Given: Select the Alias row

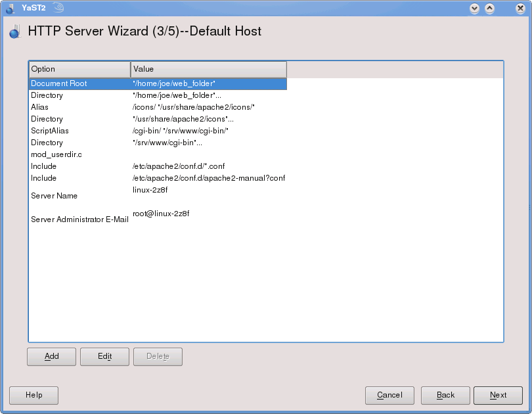Looking at the screenshot, I should pos(158,108).
